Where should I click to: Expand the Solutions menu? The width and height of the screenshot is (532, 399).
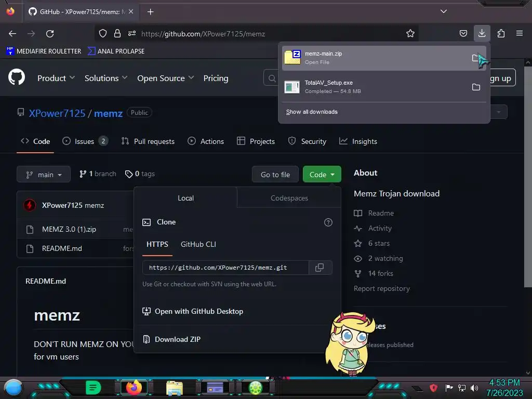106,78
